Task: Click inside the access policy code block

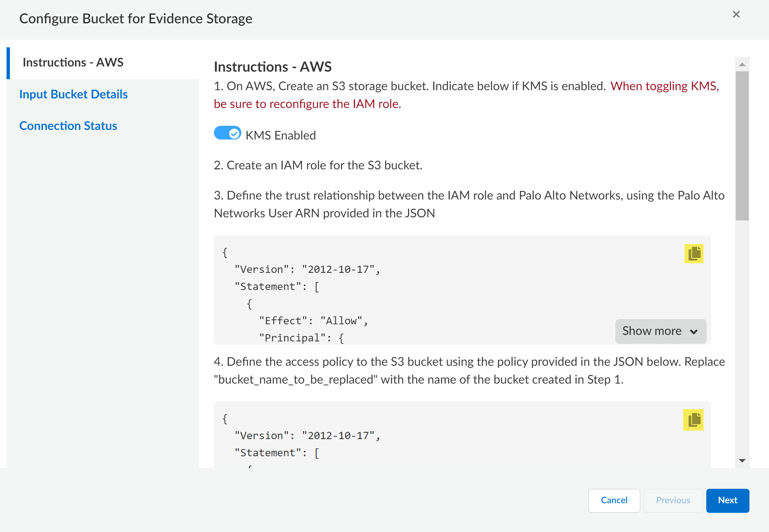Action: 446,442
